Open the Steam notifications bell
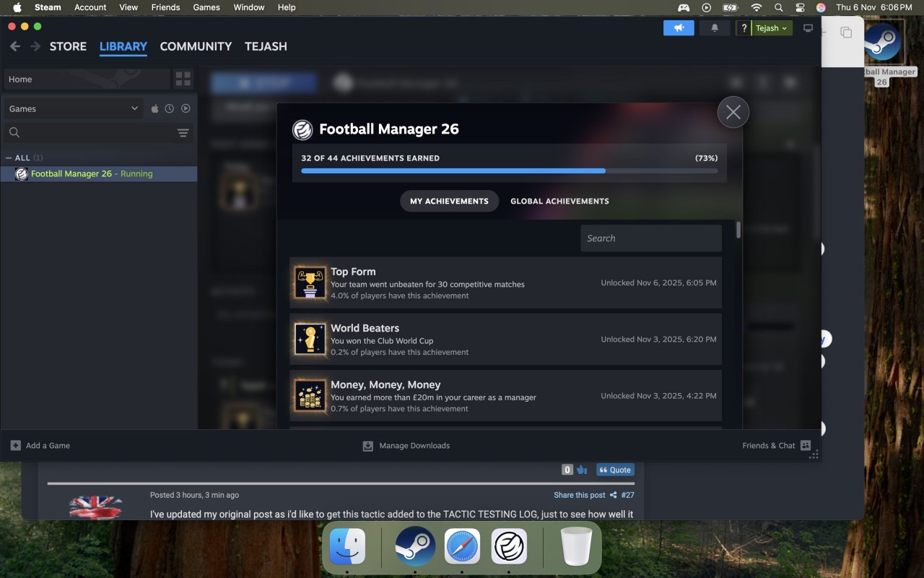 [x=715, y=28]
